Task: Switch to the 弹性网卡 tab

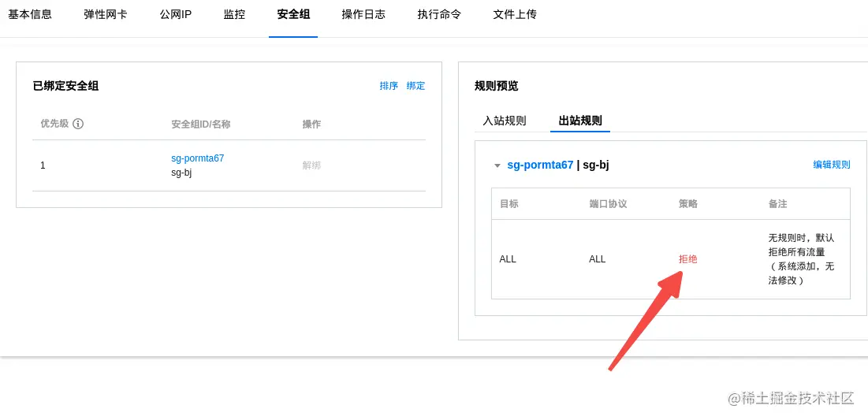Action: pyautogui.click(x=105, y=14)
